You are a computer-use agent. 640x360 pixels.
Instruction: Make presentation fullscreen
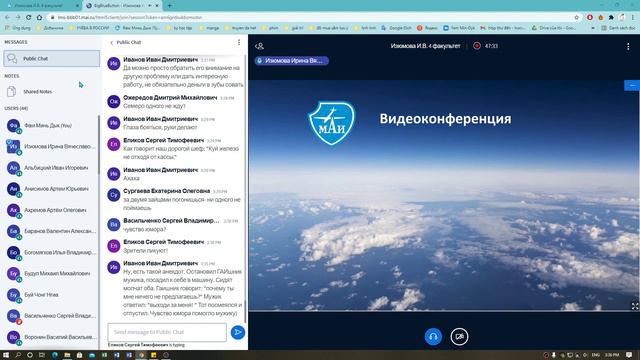pos(635,306)
